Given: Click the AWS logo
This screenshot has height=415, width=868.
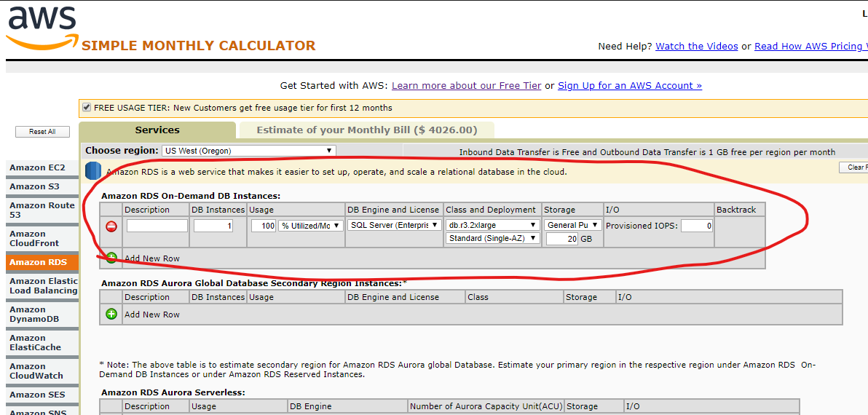Looking at the screenshot, I should (x=42, y=28).
